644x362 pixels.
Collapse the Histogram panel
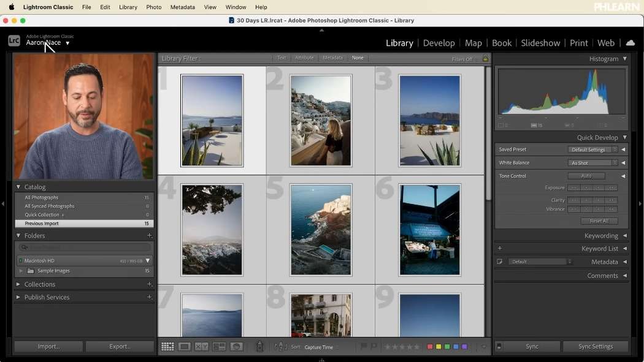tap(625, 59)
